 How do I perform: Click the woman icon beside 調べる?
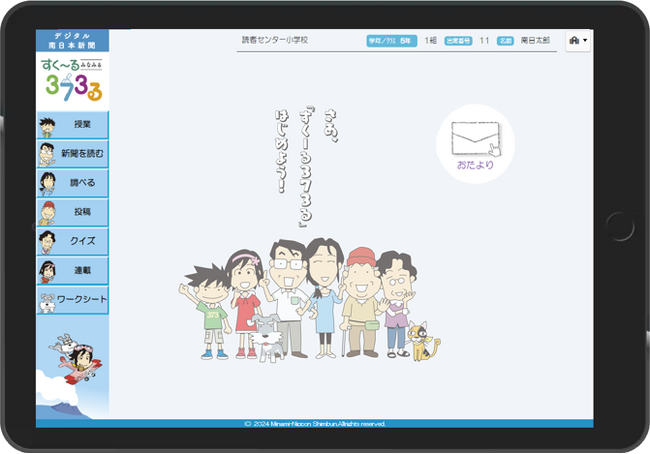tap(47, 184)
